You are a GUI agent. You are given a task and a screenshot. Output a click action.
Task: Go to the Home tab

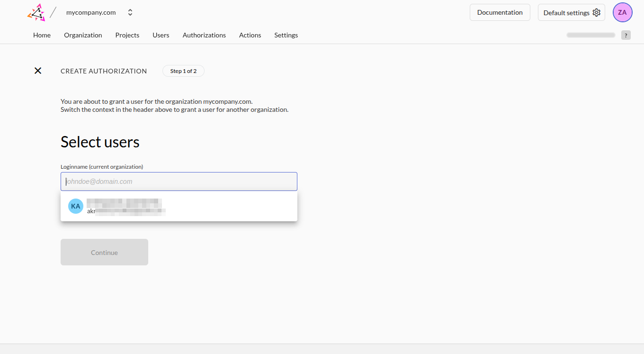pyautogui.click(x=42, y=35)
